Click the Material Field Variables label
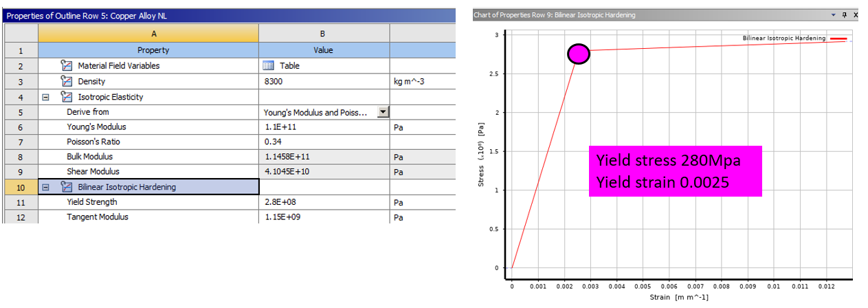The height and width of the screenshot is (308, 868). 118,66
